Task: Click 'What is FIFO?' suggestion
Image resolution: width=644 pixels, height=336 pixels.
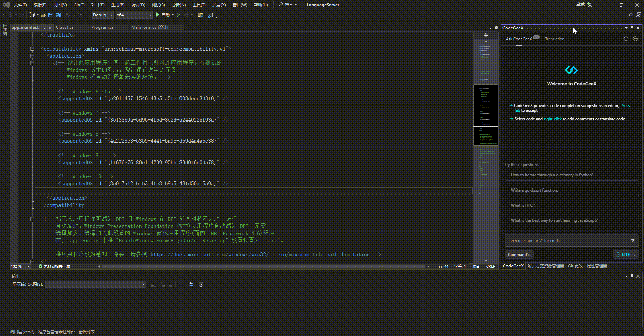Action: click(571, 205)
